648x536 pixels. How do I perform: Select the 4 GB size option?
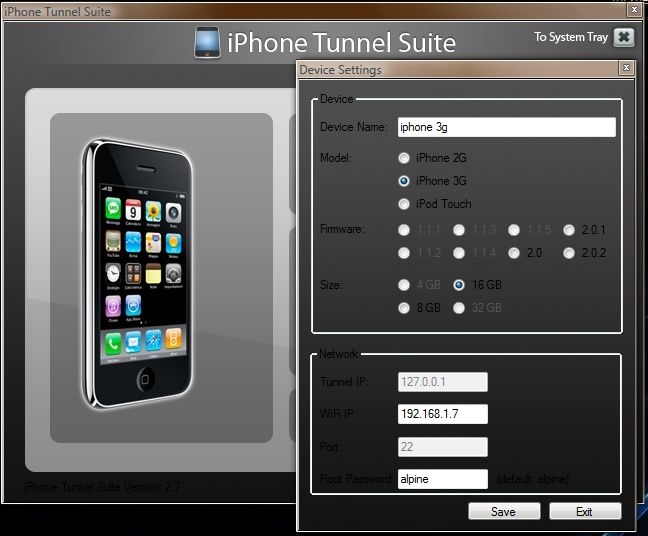[x=404, y=285]
